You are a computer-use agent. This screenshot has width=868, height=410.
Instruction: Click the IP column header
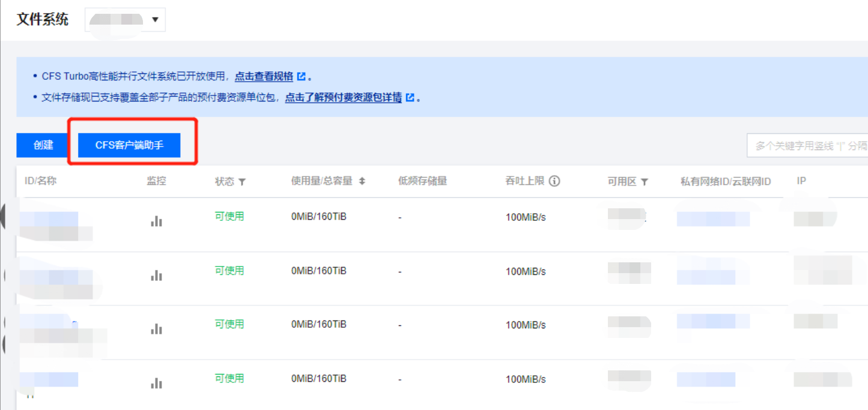coord(801,181)
